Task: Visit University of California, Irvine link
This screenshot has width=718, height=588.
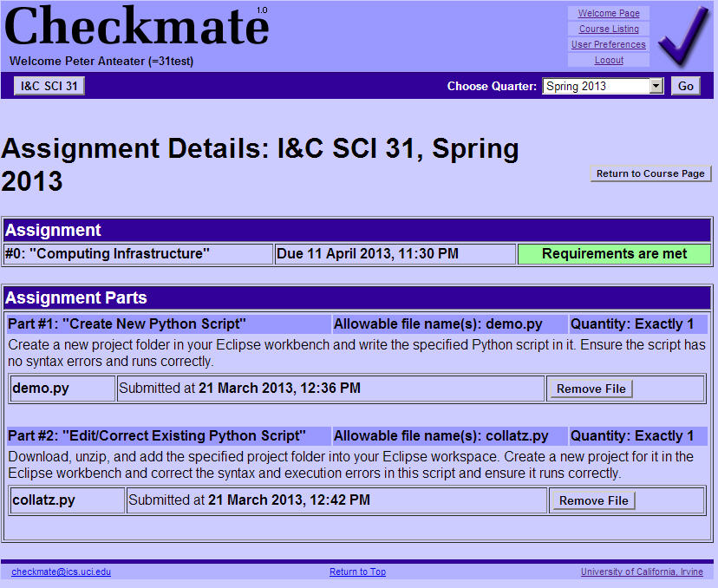Action: coord(643,572)
